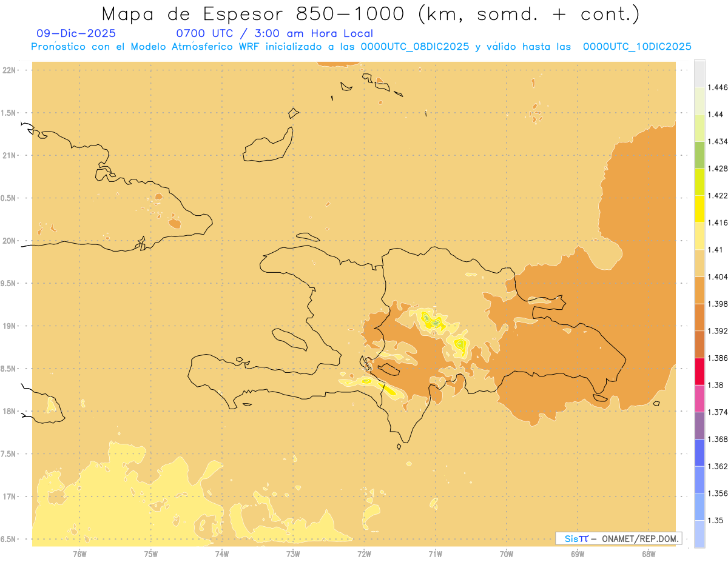
Task: Click the longitude label '69W'
Action: [x=578, y=554]
